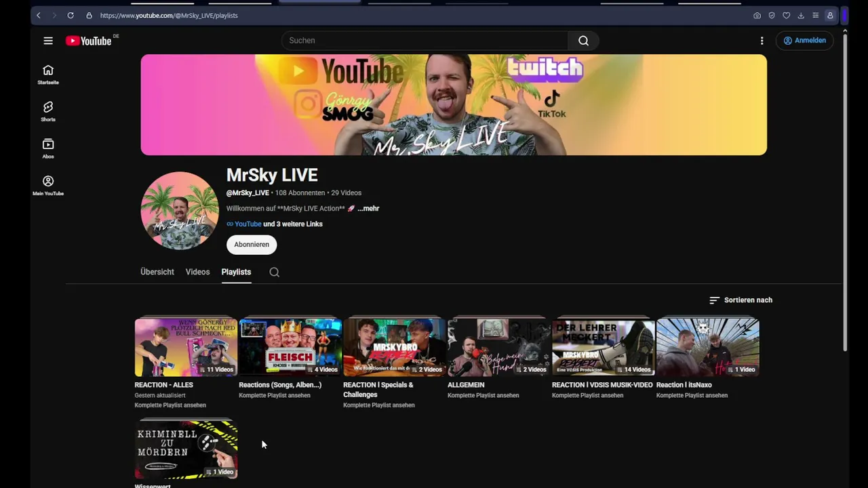This screenshot has height=488, width=868.
Task: Click the browser profile account icon
Action: pos(830,15)
